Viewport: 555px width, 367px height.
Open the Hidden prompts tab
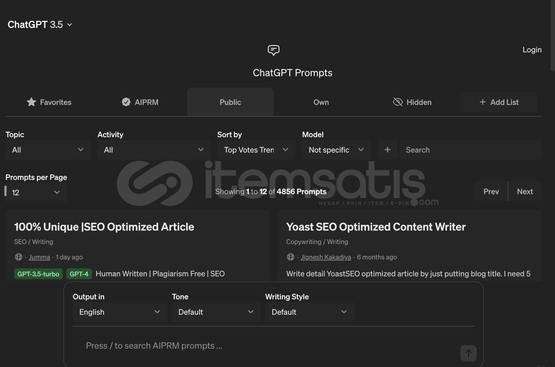(412, 102)
